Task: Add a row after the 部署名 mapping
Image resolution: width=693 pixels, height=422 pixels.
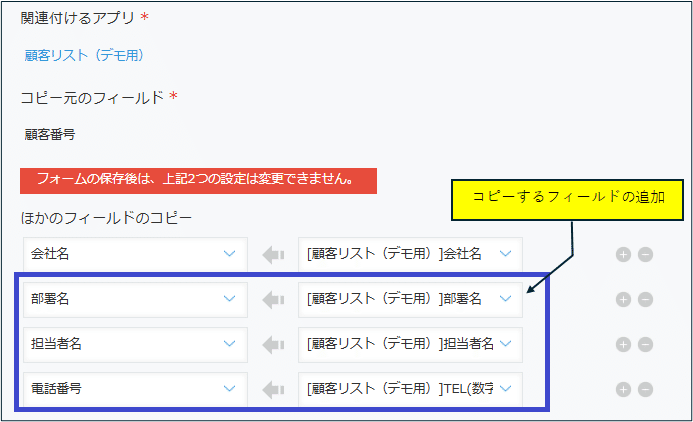Action: tap(623, 300)
